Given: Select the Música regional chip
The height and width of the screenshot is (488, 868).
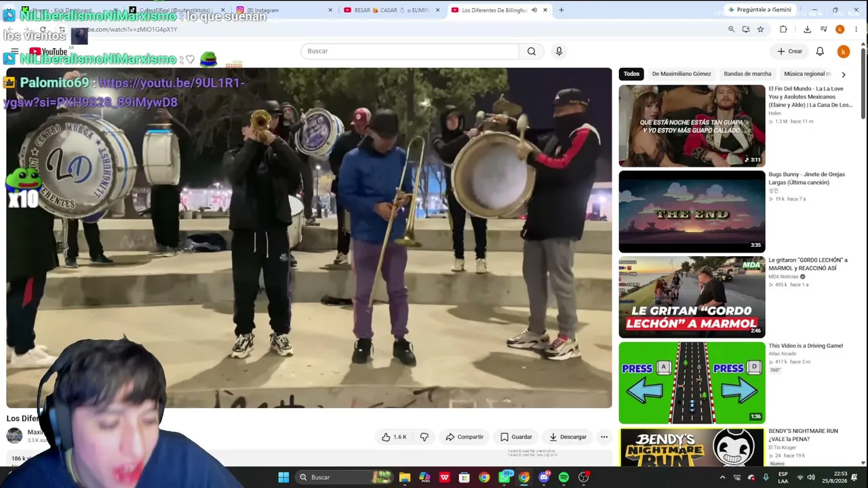Looking at the screenshot, I should tap(807, 74).
